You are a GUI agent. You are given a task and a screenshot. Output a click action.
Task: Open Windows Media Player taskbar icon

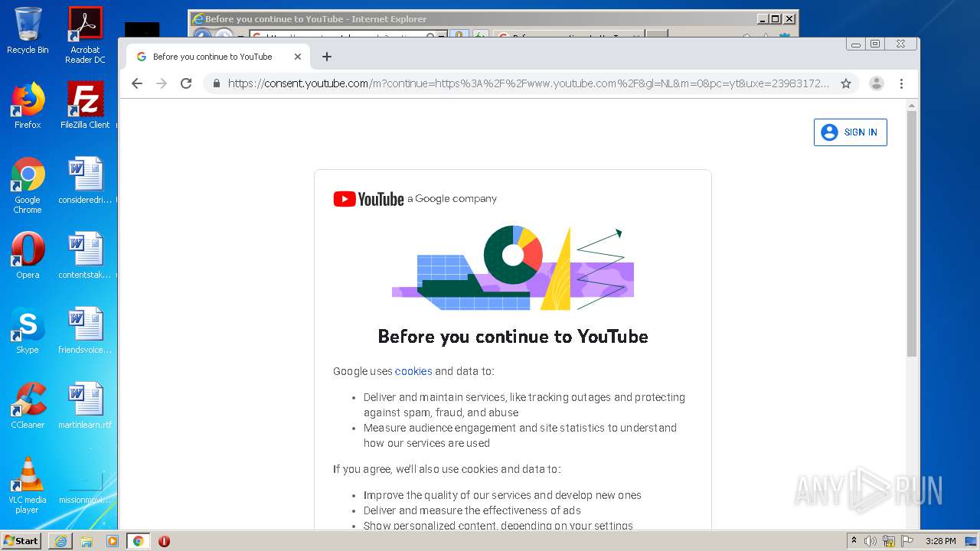tap(113, 541)
